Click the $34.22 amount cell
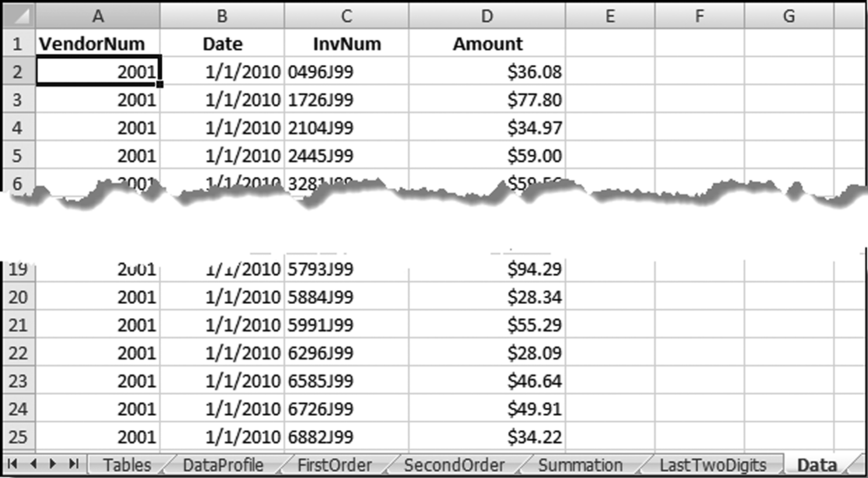Image resolution: width=868 pixels, height=478 pixels. (x=487, y=437)
